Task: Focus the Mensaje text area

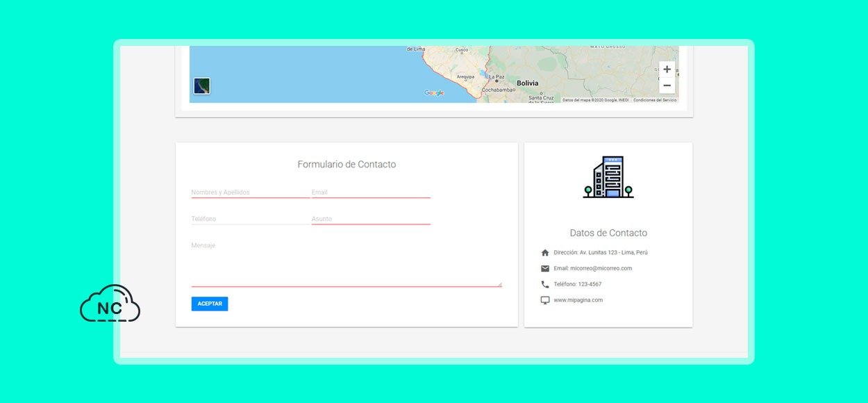Action: pyautogui.click(x=346, y=264)
